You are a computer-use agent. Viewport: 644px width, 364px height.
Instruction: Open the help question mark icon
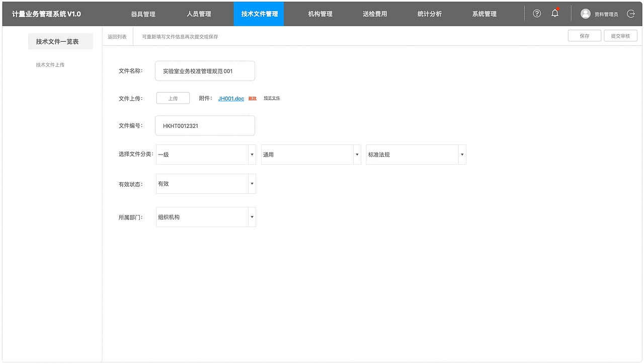537,14
